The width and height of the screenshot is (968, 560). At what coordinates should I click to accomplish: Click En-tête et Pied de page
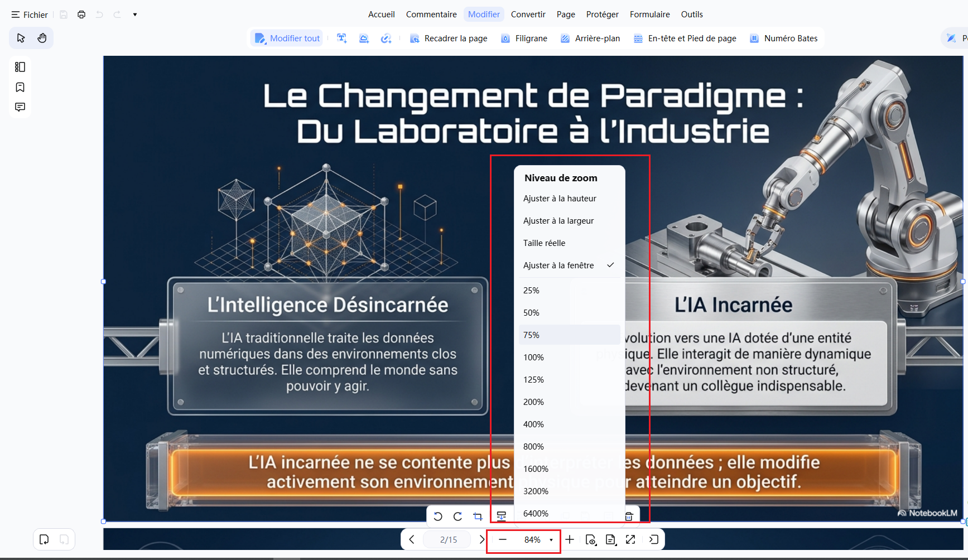[x=685, y=38]
